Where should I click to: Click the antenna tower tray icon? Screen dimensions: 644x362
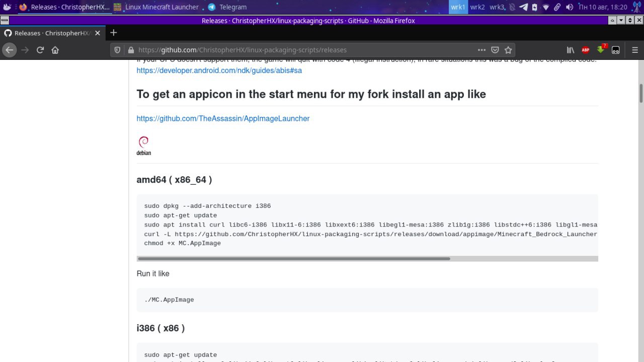tap(636, 7)
